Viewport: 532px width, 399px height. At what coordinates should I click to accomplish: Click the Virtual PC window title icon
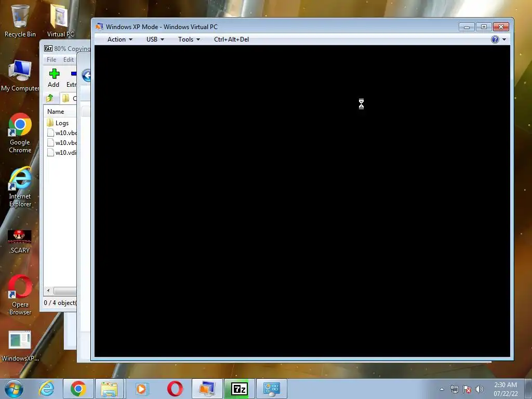click(99, 26)
